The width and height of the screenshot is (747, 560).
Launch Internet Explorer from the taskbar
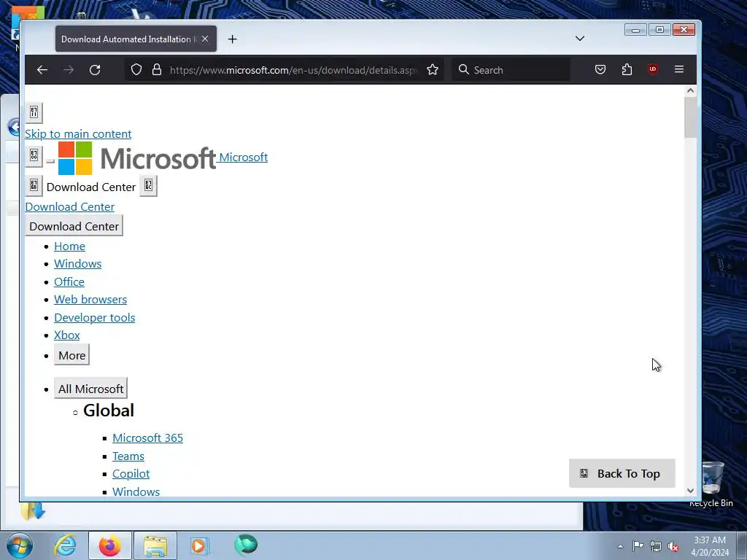pos(65,545)
